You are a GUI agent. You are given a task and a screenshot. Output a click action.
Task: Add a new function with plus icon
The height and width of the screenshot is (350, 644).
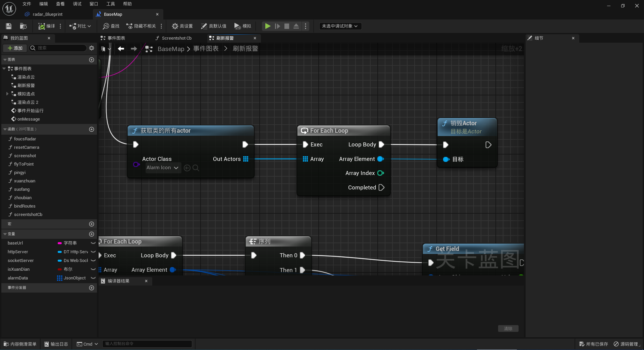point(92,129)
